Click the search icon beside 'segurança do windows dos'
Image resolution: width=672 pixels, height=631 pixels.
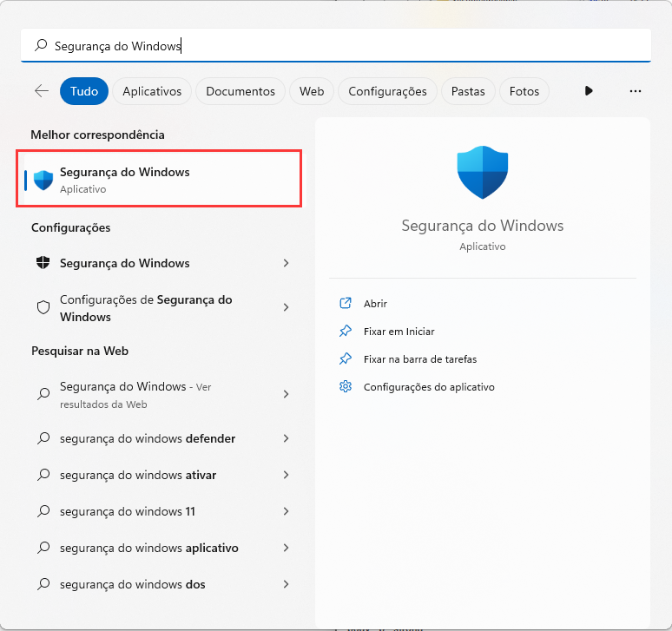[x=43, y=584]
